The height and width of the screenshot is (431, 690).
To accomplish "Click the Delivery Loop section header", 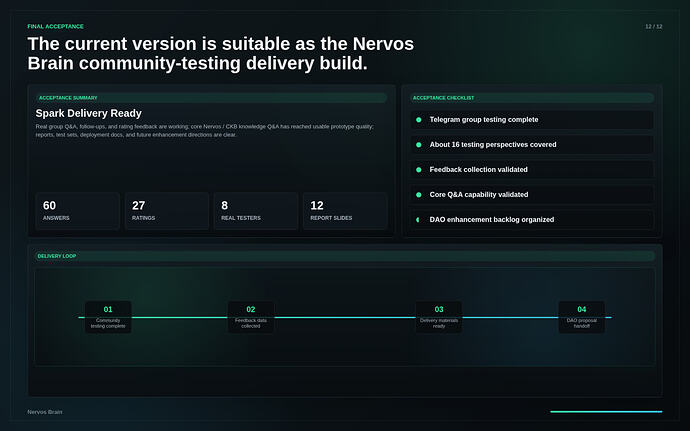I will [57, 256].
